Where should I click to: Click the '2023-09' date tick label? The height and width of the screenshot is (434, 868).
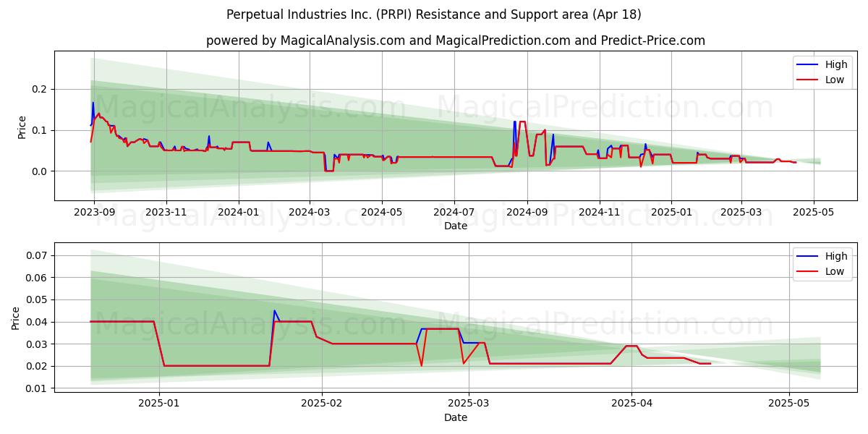94,212
